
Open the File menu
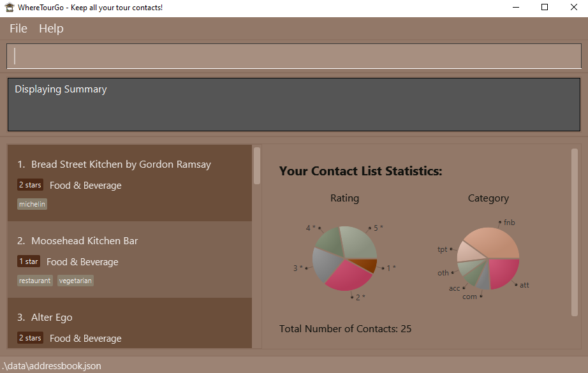pyautogui.click(x=18, y=29)
